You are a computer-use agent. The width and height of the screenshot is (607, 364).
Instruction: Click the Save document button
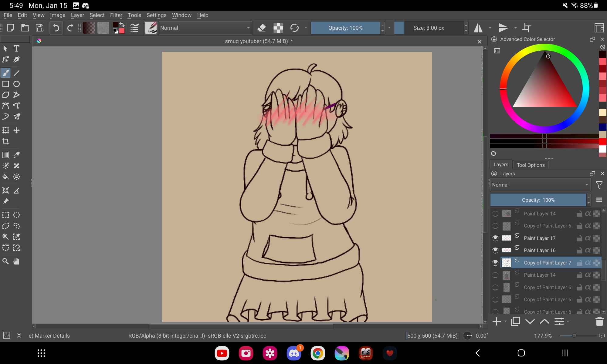39,28
